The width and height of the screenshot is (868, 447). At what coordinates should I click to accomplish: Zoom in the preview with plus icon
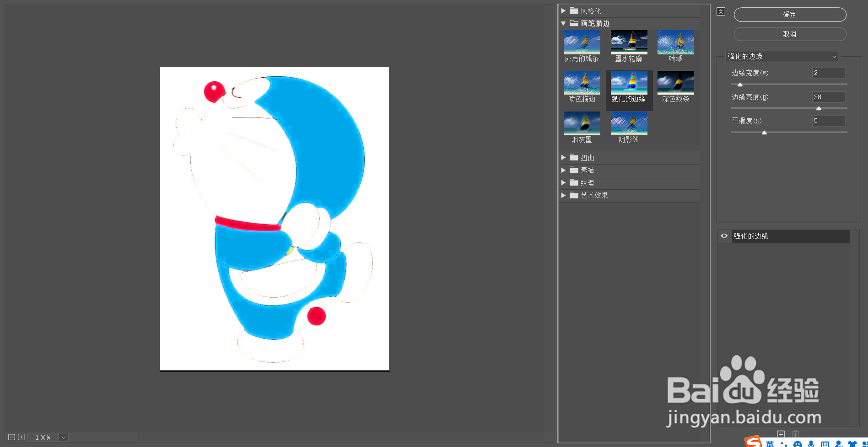tap(21, 437)
